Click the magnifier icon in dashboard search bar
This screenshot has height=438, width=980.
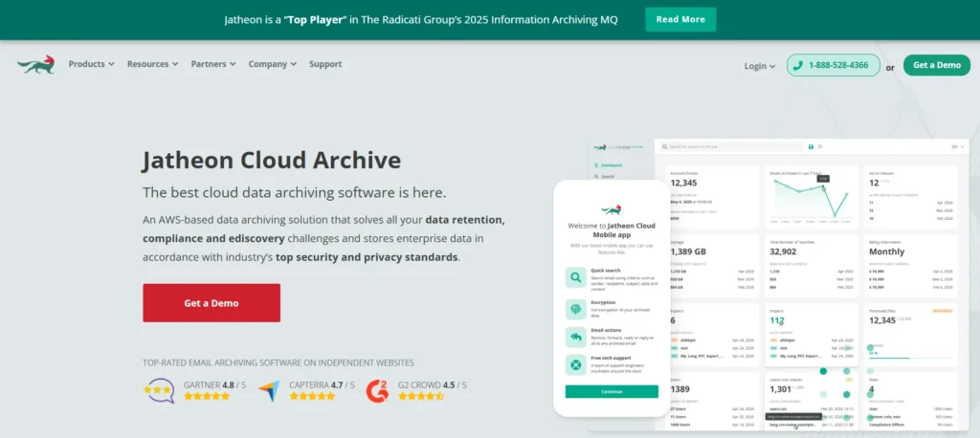665,147
